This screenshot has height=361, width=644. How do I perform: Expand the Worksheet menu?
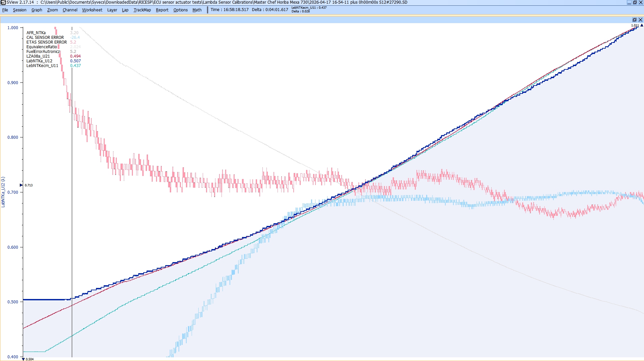[92, 10]
